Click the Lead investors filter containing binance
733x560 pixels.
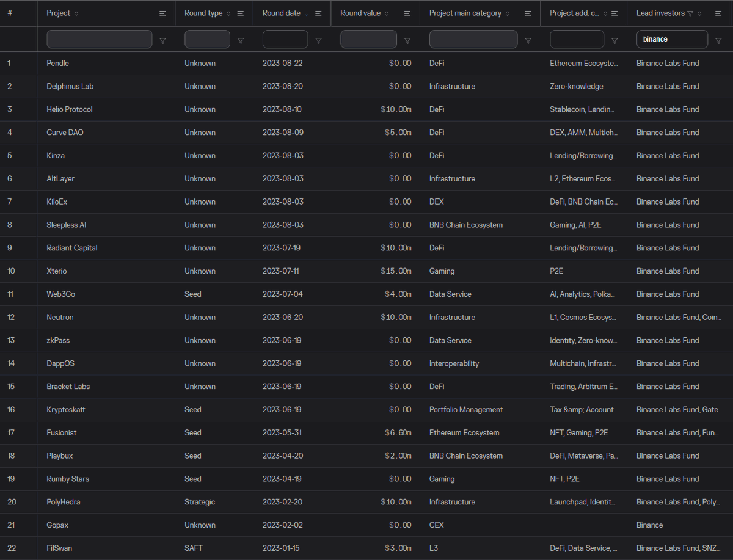click(673, 39)
